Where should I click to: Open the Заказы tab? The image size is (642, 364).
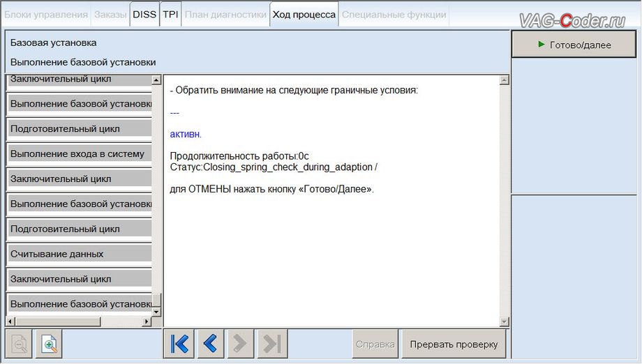[110, 15]
